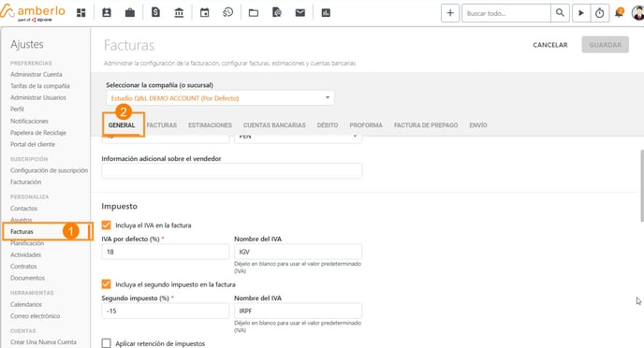Screen dimensions: 644x348
Task: Open the stopwatch timer icon
Action: (600, 13)
